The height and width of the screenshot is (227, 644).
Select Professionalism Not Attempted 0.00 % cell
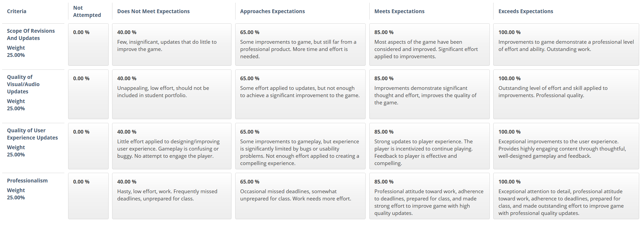88,196
